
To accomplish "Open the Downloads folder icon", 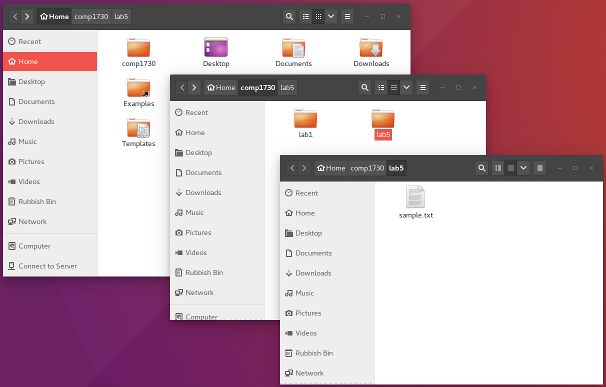I will (371, 53).
